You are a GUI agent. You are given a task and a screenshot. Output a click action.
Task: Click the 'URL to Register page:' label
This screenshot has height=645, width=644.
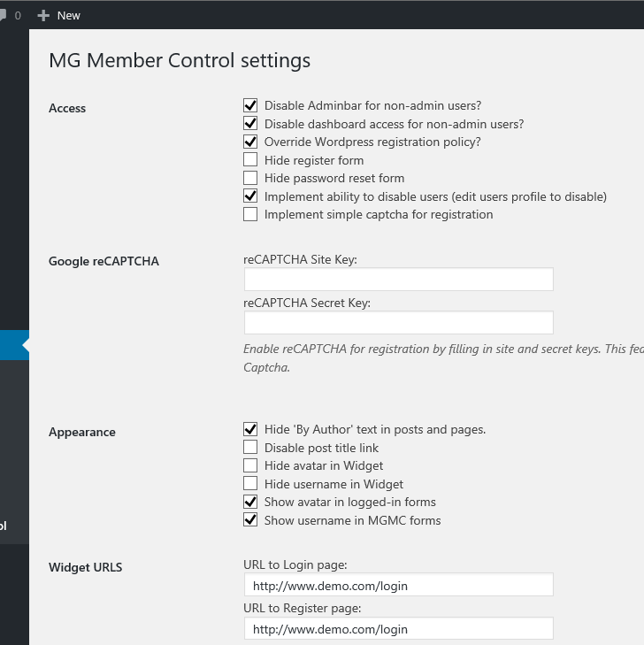click(x=303, y=608)
